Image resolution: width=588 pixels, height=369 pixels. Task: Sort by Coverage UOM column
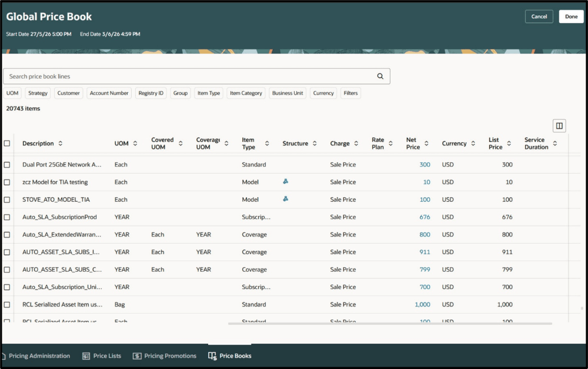(226, 144)
